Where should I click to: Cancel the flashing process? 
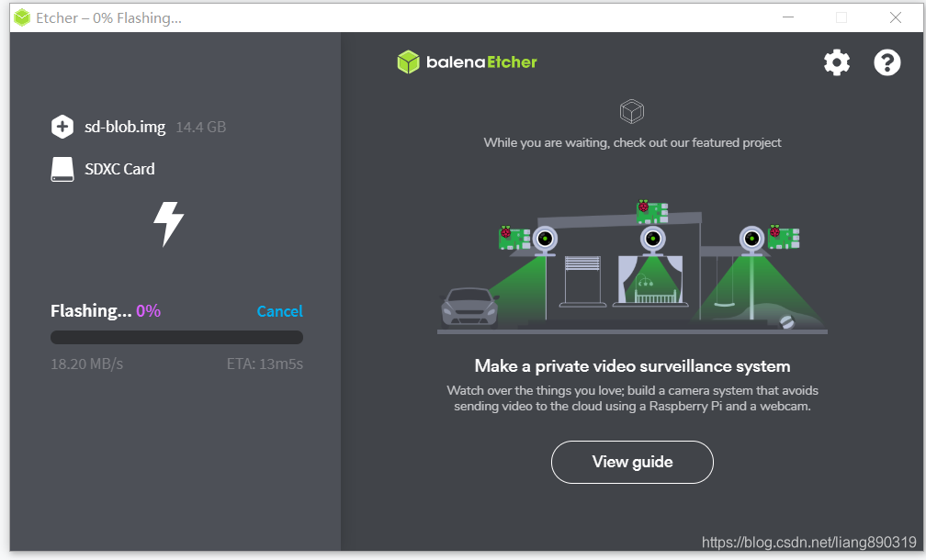[x=280, y=311]
